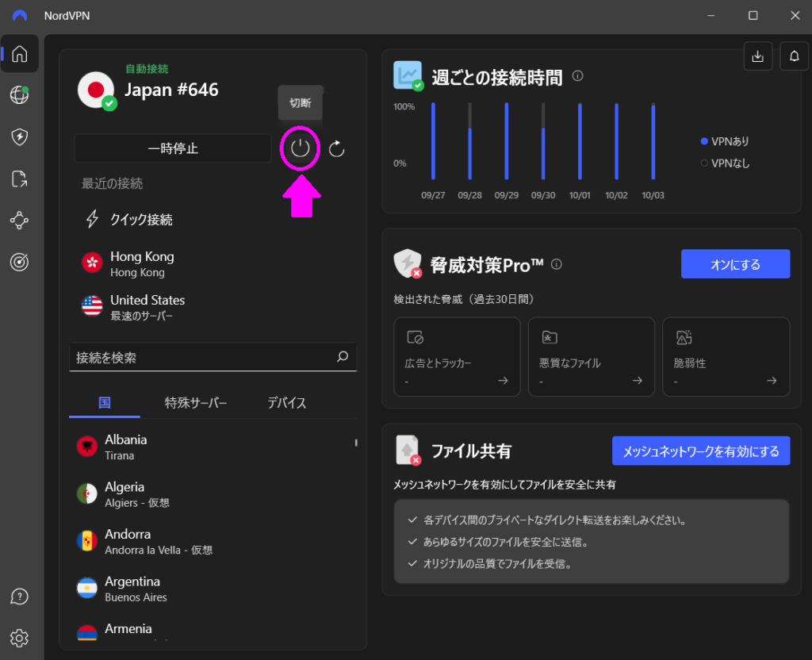
Task: Switch to the 国 tab
Action: coord(105,403)
